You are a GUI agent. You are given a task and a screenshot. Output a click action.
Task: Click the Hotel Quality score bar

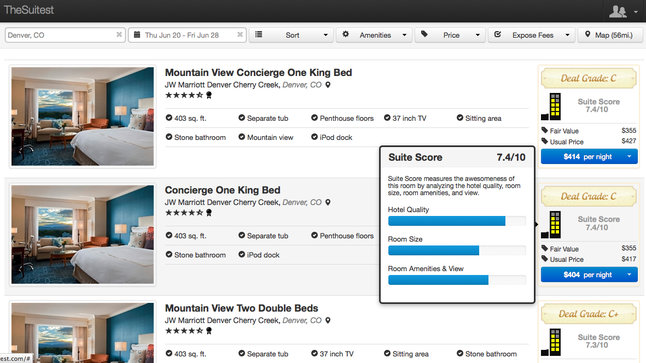(457, 221)
